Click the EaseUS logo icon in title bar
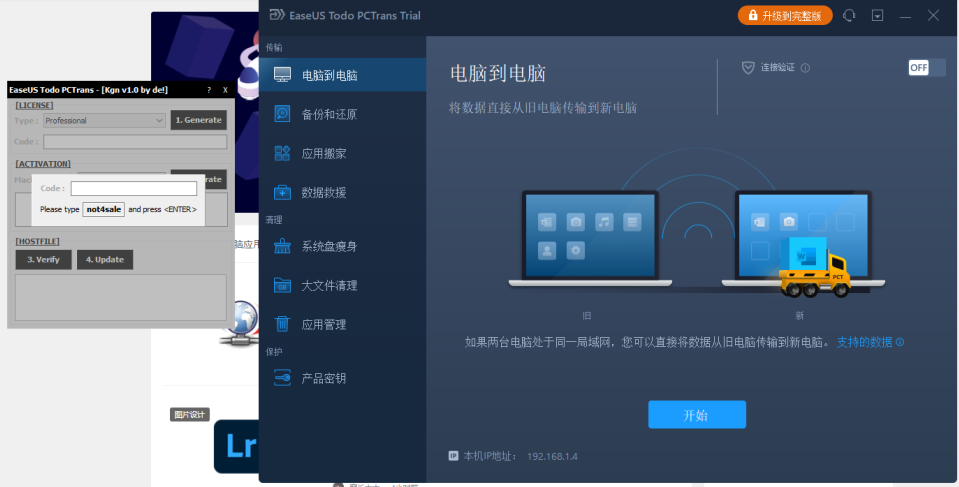959x487 pixels. 277,15
